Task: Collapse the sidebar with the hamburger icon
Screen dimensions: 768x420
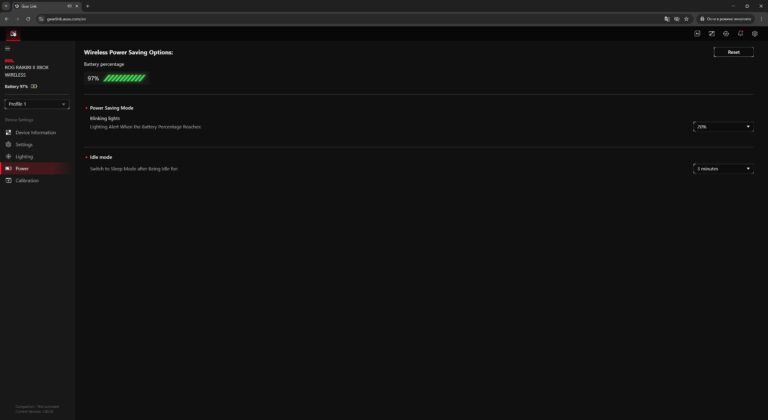Action: 7,49
